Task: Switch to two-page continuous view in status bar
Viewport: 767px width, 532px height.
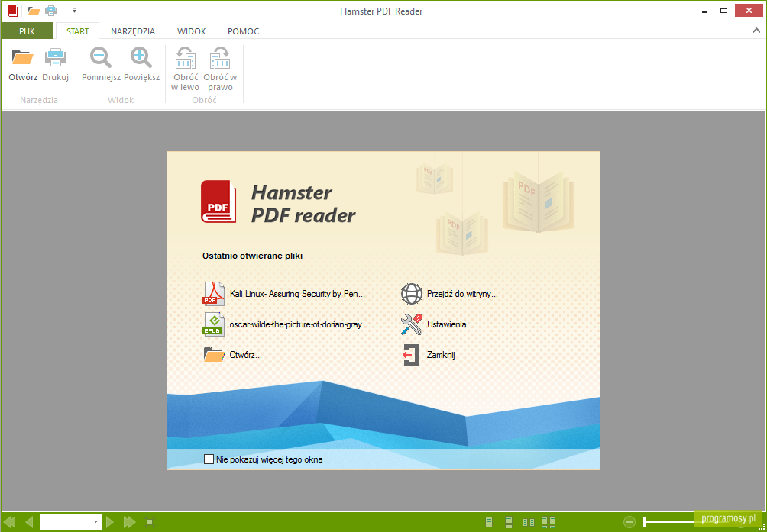Action: (x=549, y=522)
